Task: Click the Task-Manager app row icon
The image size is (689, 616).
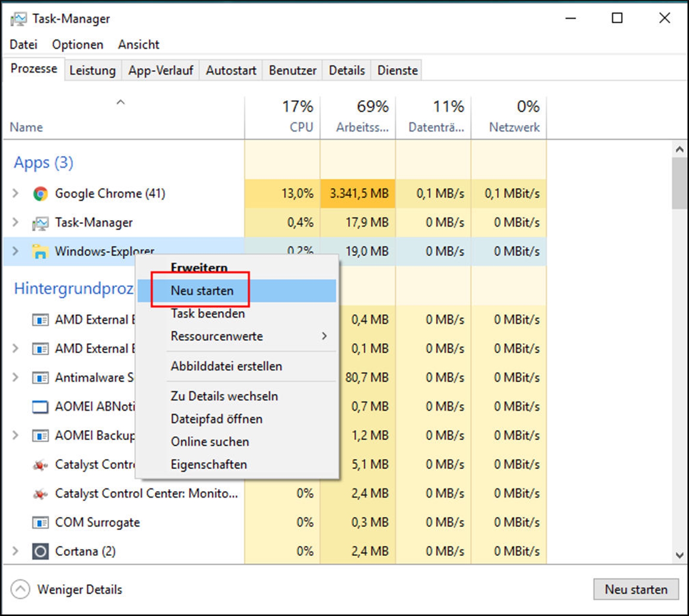Action: (x=40, y=223)
